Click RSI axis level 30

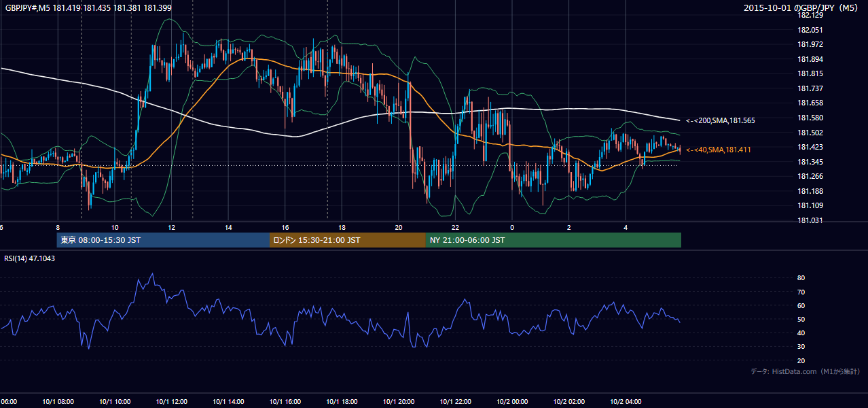(x=801, y=347)
